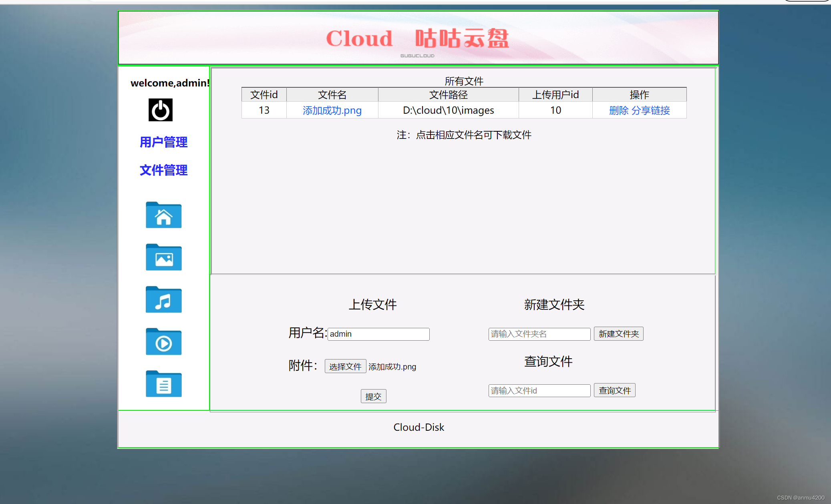
Task: Click the 用户名 input field
Action: pyautogui.click(x=378, y=334)
